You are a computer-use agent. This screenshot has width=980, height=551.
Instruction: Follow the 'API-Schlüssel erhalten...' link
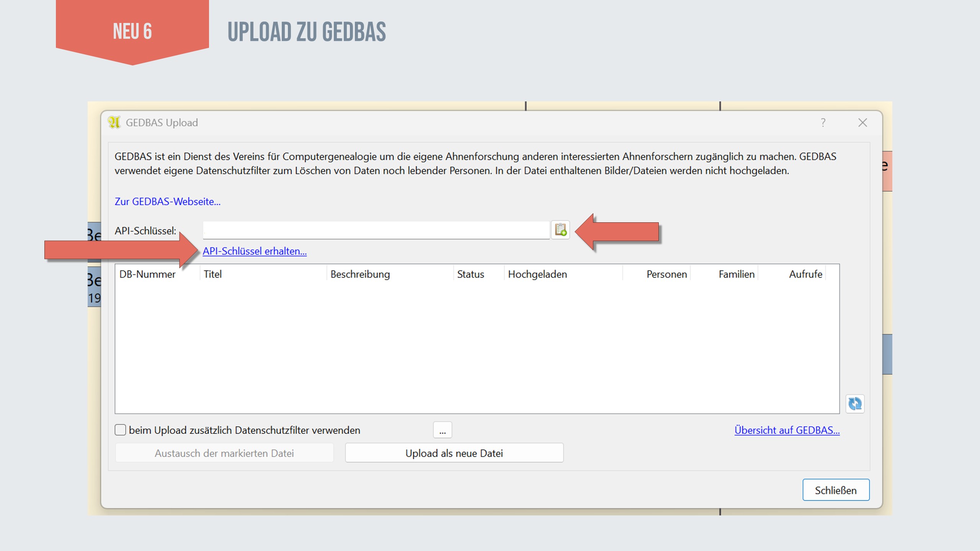(255, 251)
